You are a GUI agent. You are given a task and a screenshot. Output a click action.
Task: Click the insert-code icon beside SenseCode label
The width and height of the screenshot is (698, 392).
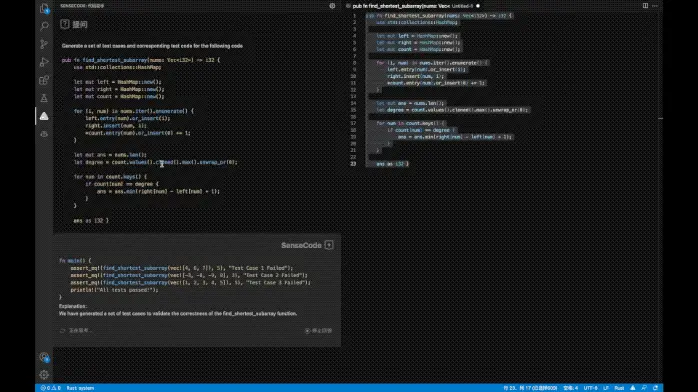coord(329,245)
